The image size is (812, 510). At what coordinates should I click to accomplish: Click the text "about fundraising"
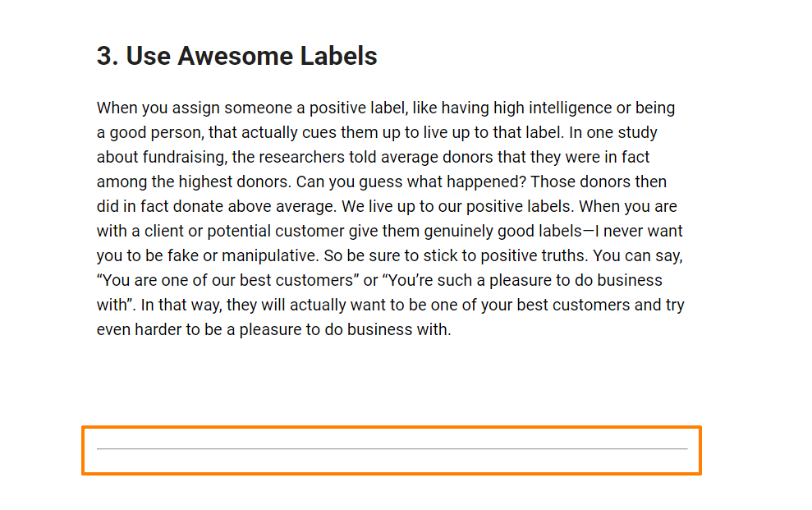[x=162, y=158]
